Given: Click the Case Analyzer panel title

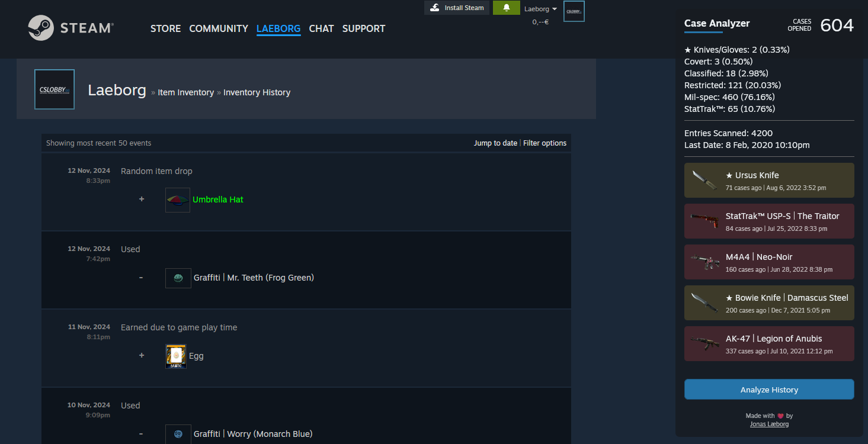Looking at the screenshot, I should click(x=717, y=24).
